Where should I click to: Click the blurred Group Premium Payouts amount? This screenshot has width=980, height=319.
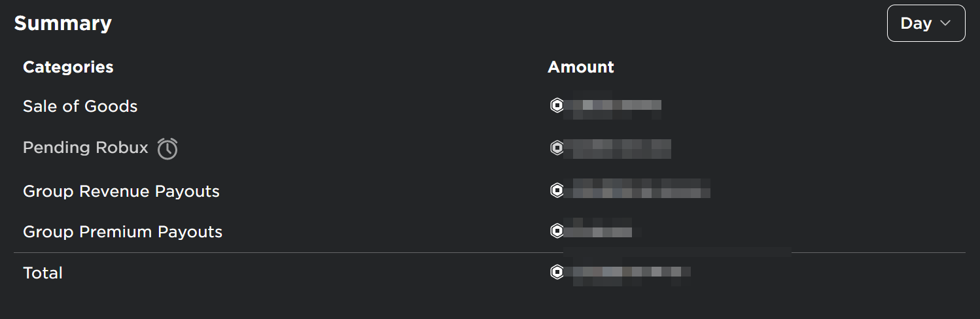pyautogui.click(x=599, y=231)
